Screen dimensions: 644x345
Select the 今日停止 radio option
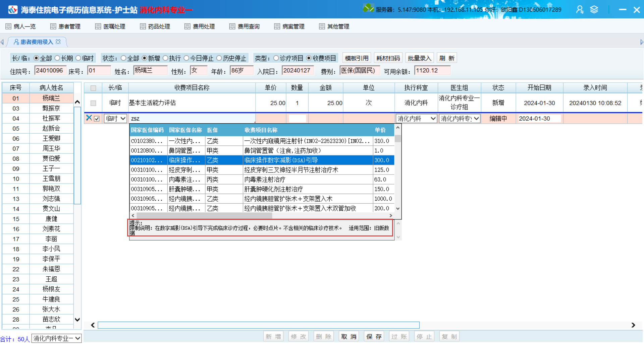(186, 58)
